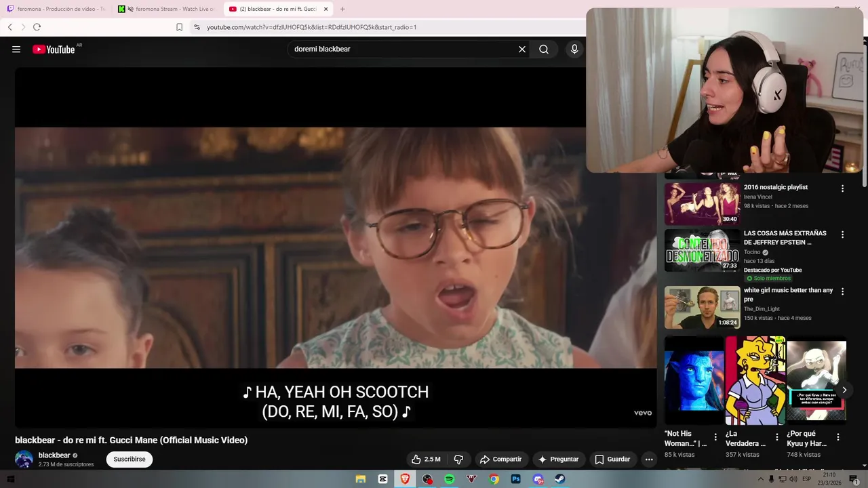Open the "Por qué Kyuu y Har" short
868x488 pixels.
[x=816, y=380]
